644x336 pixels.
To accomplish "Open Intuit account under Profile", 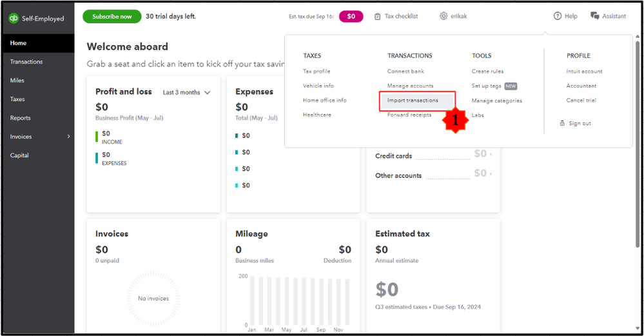I will (584, 72).
